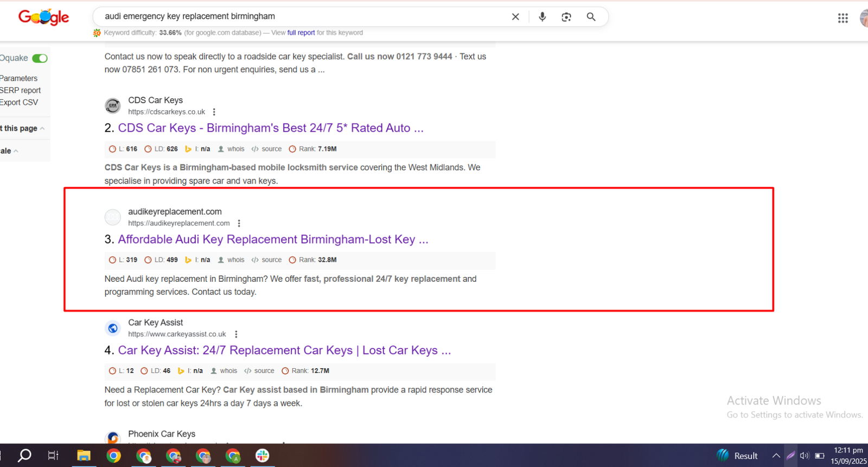Click the search by image lens icon
The image size is (868, 467).
(x=566, y=17)
